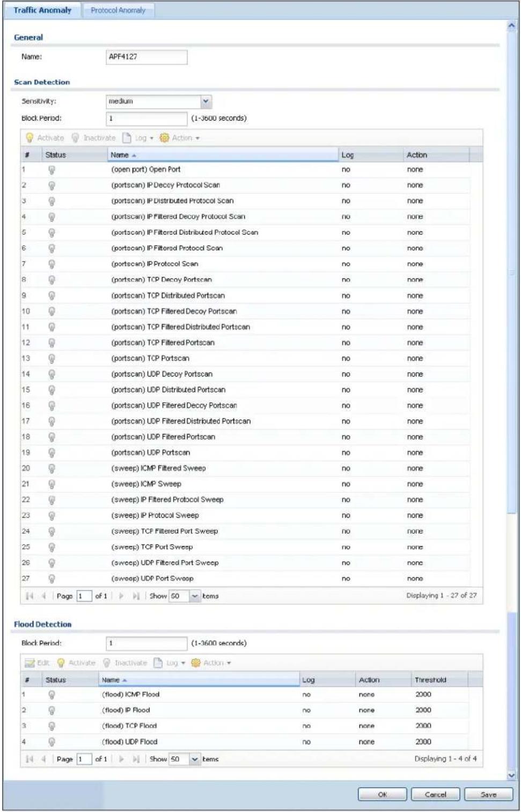
Task: Open Log menu in Scan Detection toolbar
Action: (138, 138)
